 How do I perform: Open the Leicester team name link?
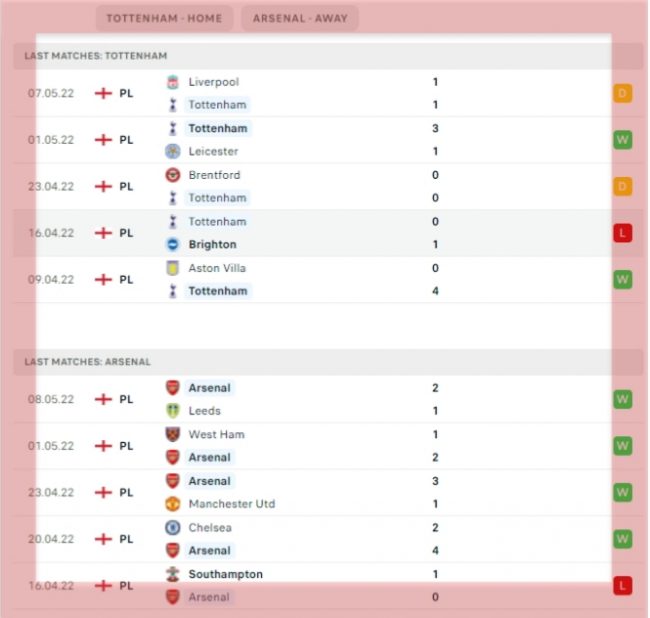click(213, 151)
